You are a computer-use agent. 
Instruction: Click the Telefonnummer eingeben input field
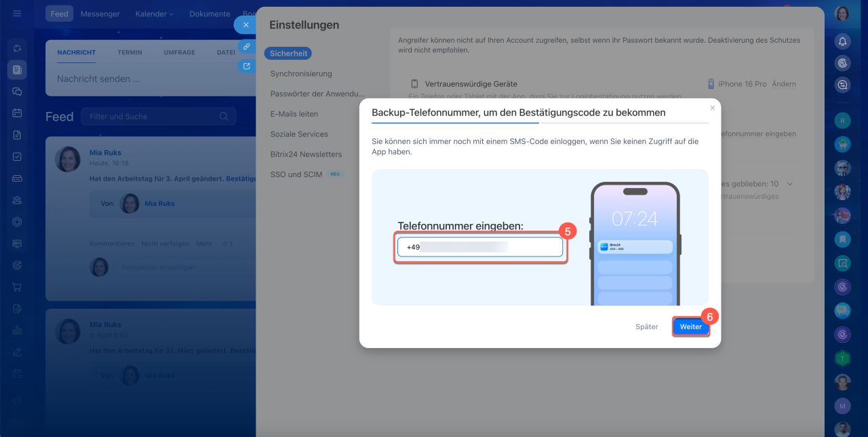pos(479,248)
